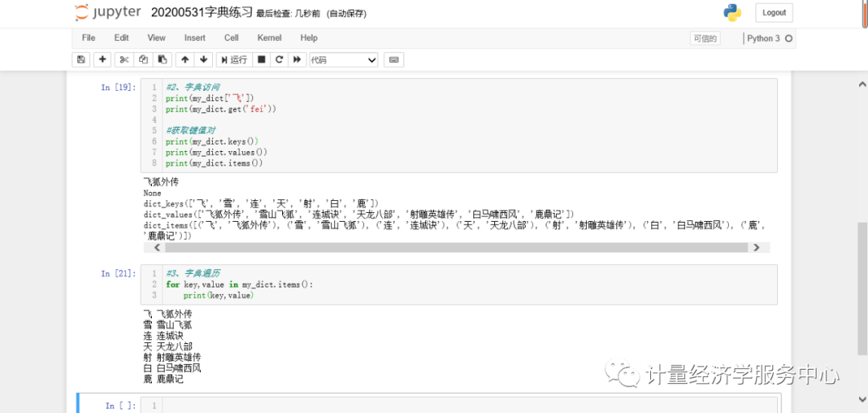Open the Cell menu
Image resolution: width=868 pixels, height=413 pixels.
click(x=231, y=38)
